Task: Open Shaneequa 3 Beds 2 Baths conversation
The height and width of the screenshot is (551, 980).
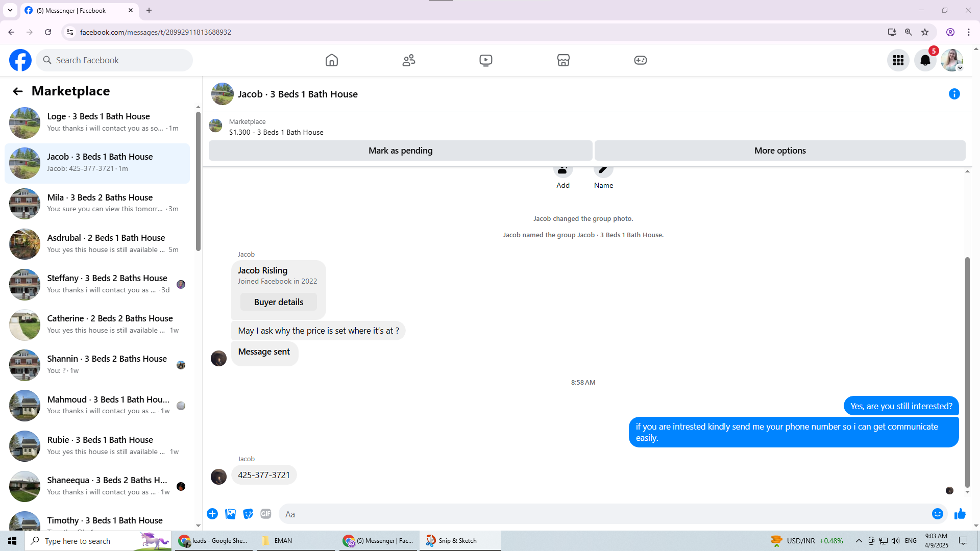Action: 97,486
